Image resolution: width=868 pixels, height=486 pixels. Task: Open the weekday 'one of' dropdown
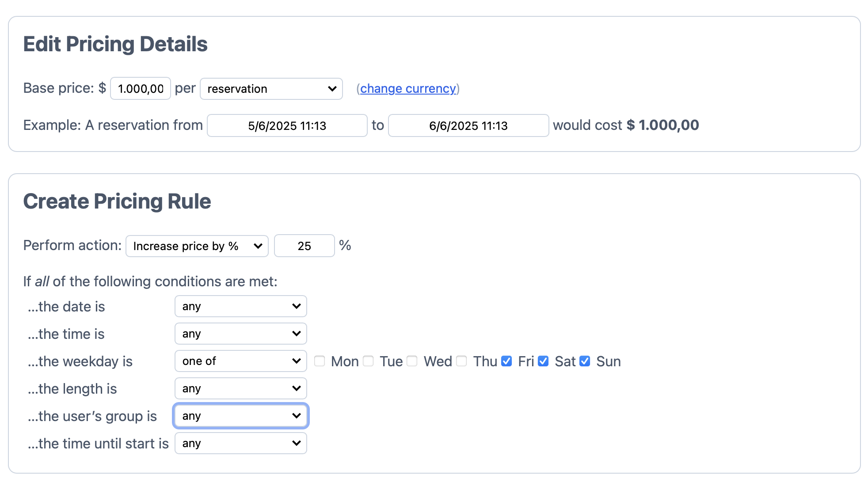tap(240, 361)
